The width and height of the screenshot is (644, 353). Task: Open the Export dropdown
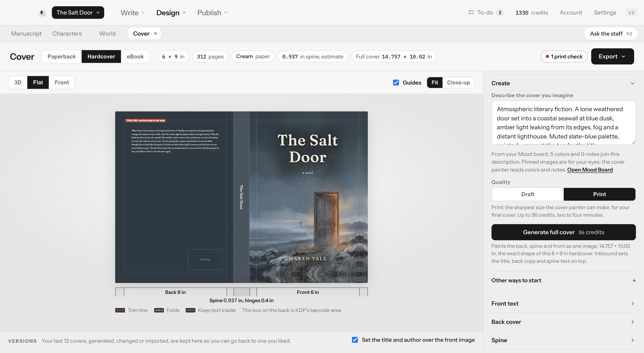tap(612, 56)
